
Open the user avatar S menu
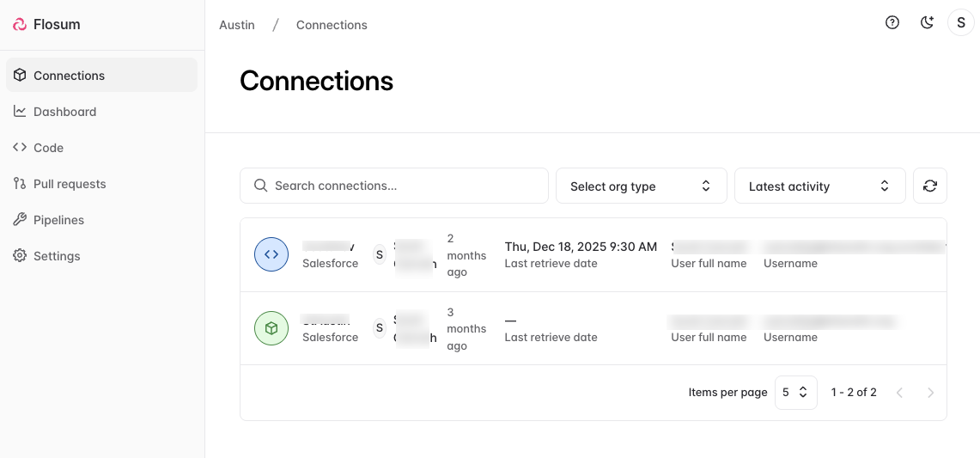coord(960,23)
